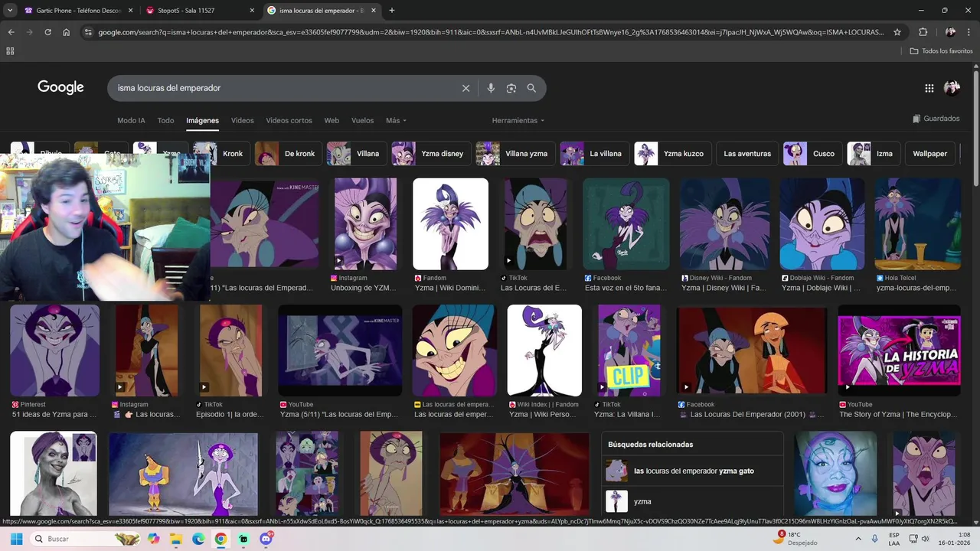Switch to the Todo results tab

pyautogui.click(x=165, y=120)
